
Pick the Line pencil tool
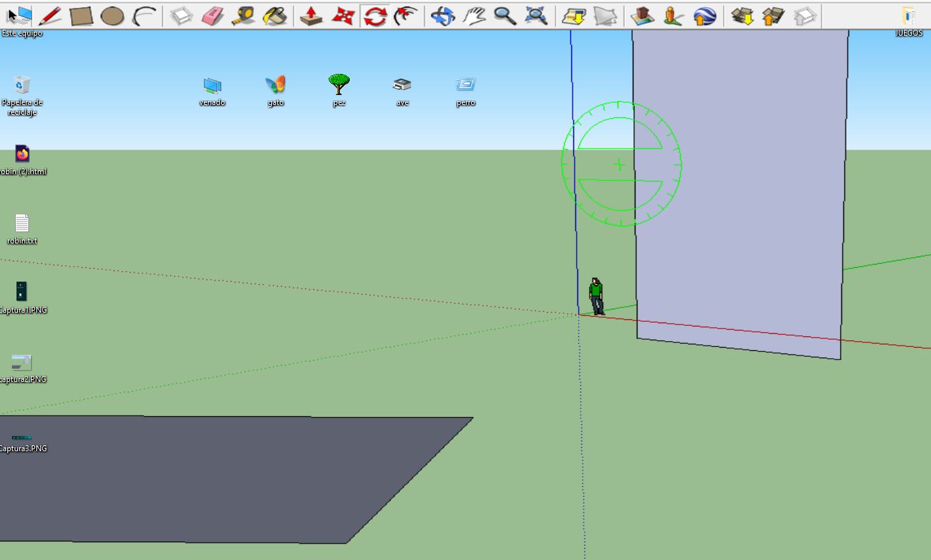coord(50,15)
